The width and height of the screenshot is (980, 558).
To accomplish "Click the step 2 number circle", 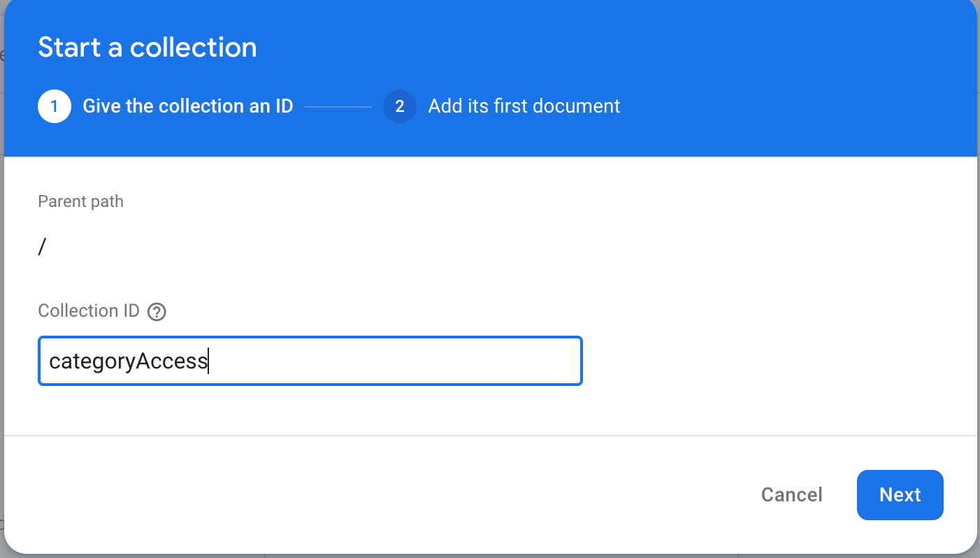I will (400, 106).
